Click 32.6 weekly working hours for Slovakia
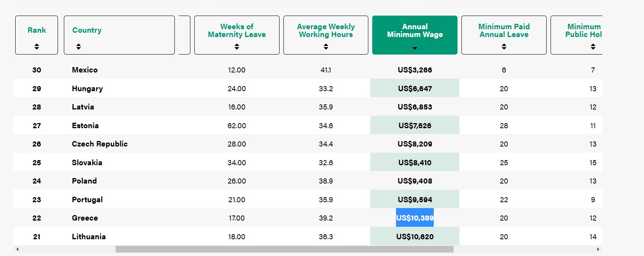Screen dimensions: 644x256 coord(326,162)
